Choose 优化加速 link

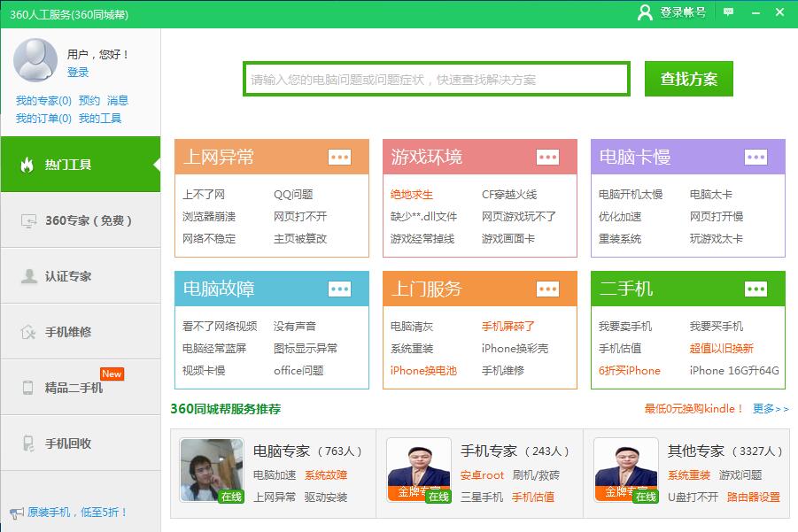620,217
